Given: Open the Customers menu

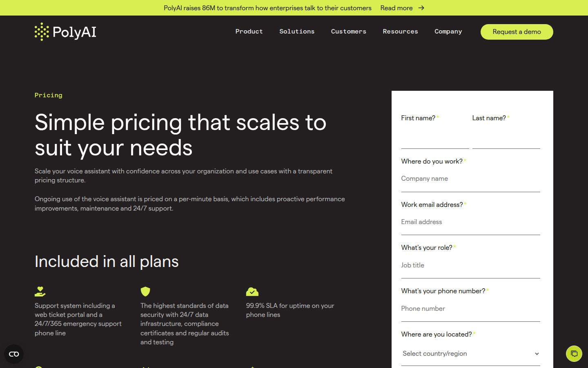Looking at the screenshot, I should click(348, 31).
